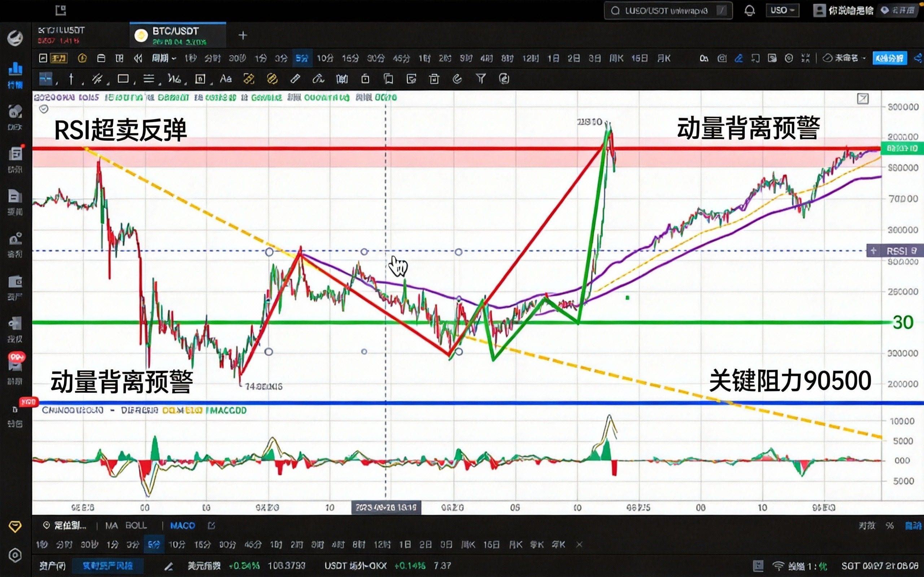Open the notification bell alerts

coord(749,11)
